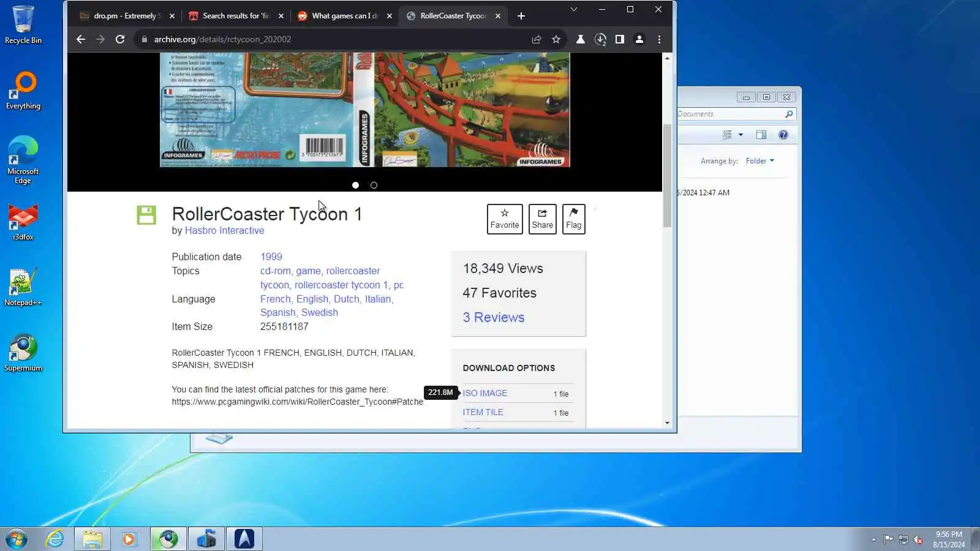Screen dimensions: 980x551
Task: Go back to the previous page
Action: coord(81,39)
